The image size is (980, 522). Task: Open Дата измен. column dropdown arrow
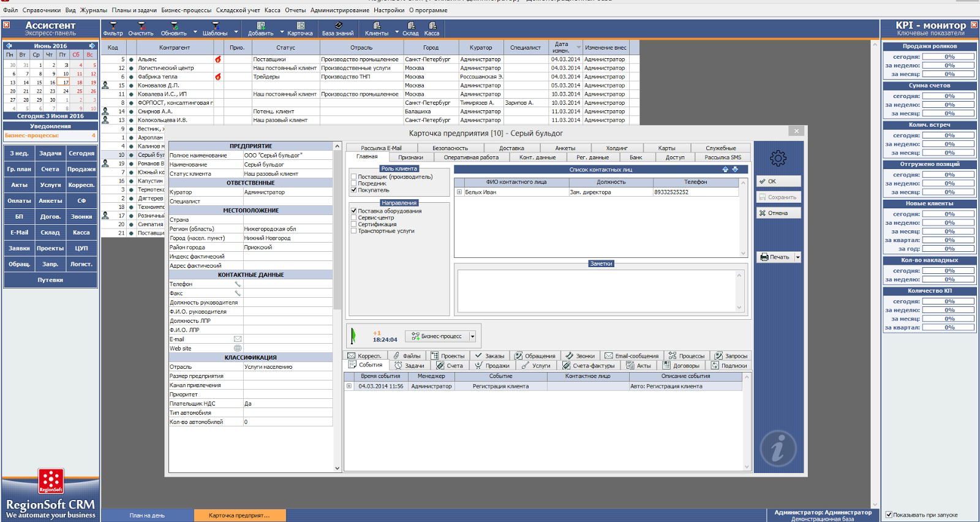click(x=578, y=47)
